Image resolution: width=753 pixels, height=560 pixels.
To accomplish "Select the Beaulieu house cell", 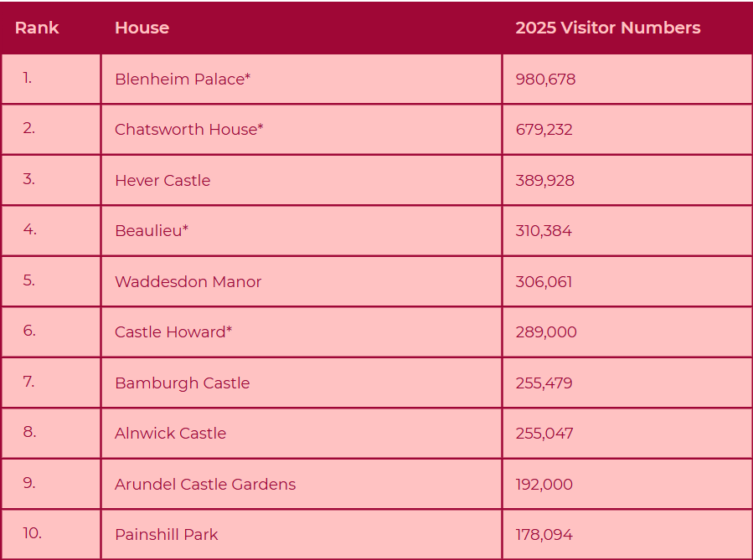I will 152,231.
